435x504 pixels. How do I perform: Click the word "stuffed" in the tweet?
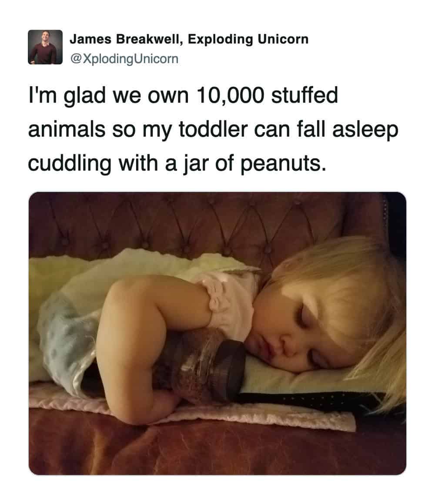pos(304,95)
